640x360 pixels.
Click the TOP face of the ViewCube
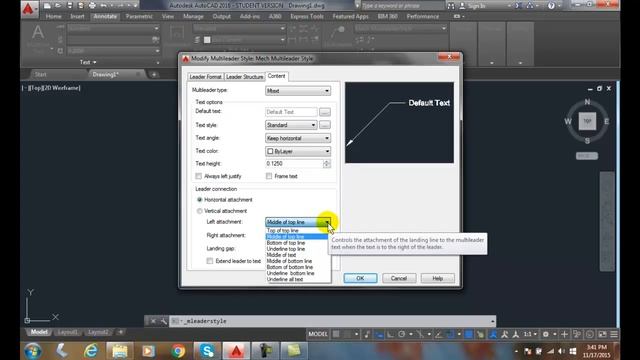tap(587, 121)
